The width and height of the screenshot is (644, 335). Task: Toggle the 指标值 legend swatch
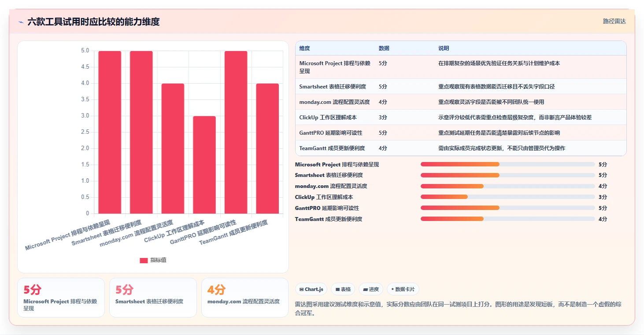pos(144,260)
